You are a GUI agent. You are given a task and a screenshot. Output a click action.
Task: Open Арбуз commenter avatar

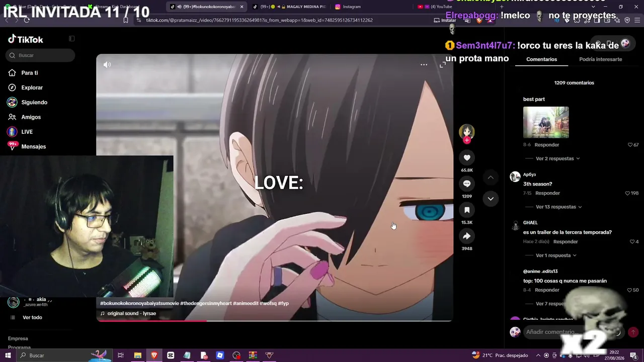pos(515,176)
